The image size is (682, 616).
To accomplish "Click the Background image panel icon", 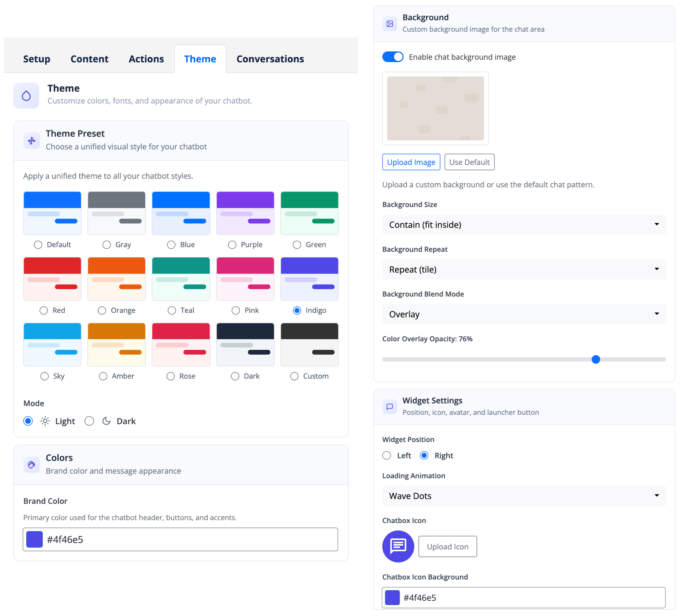I will click(390, 23).
